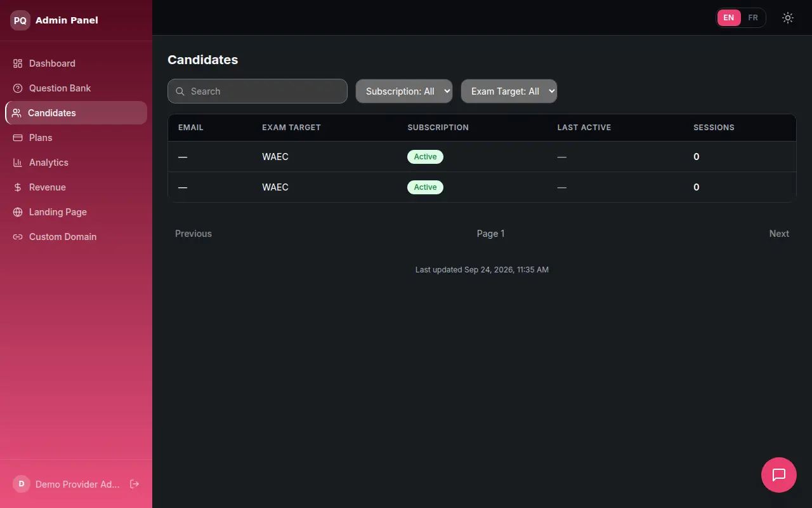Click the Page 1 indicator
Screen dimensions: 812x508
[491, 234]
